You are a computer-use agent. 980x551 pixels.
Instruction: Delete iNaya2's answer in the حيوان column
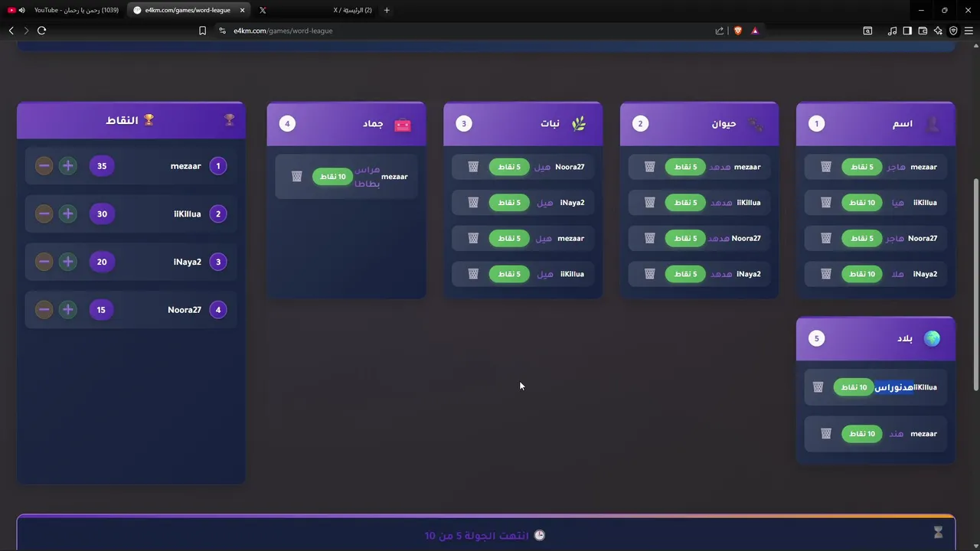tap(649, 274)
